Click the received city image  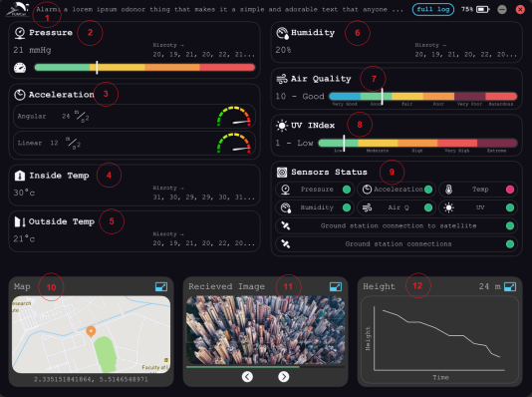265,330
